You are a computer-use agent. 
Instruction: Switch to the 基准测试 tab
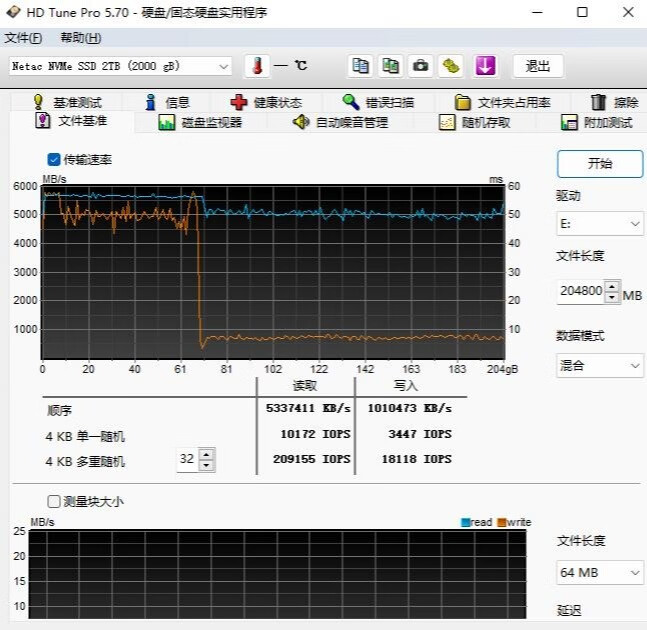tap(67, 102)
